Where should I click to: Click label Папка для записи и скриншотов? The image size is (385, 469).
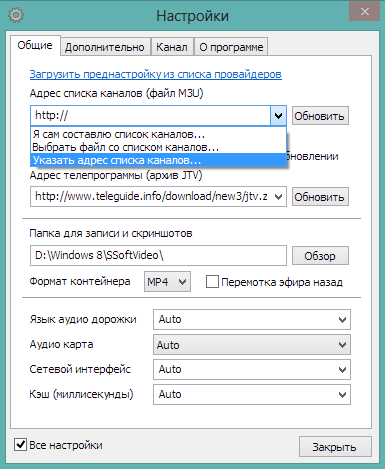pos(111,233)
